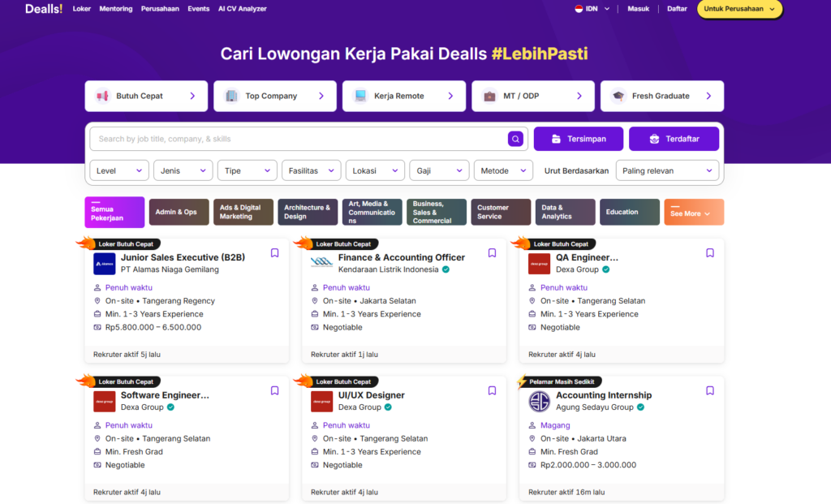The width and height of the screenshot is (831, 504).
Task: Click PT Alamas Niaga Gemilang company logo
Action: [105, 264]
